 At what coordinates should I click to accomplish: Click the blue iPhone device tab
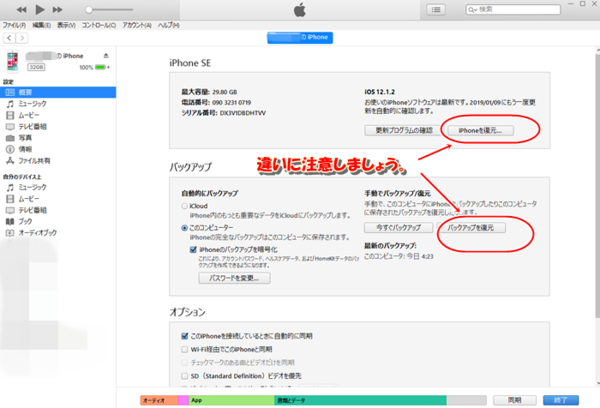tap(300, 38)
